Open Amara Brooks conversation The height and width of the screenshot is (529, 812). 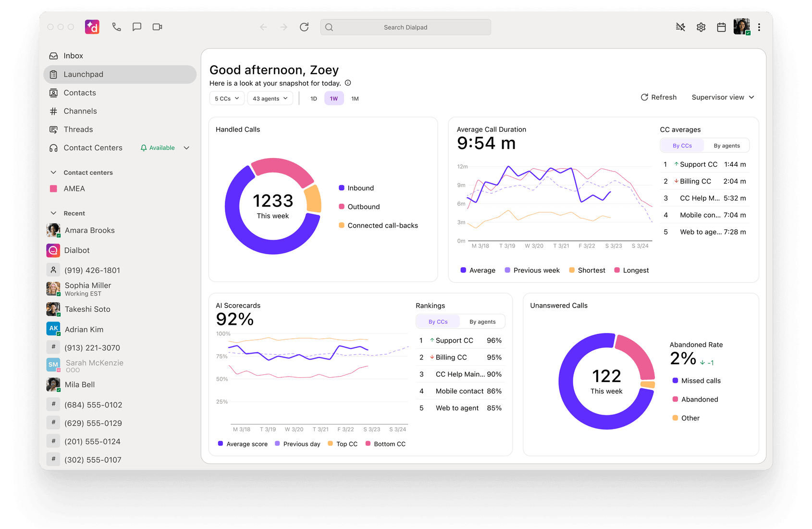click(x=120, y=231)
